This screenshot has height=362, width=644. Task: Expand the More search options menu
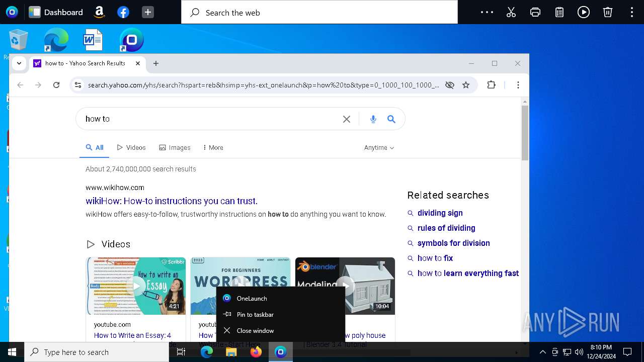point(213,148)
